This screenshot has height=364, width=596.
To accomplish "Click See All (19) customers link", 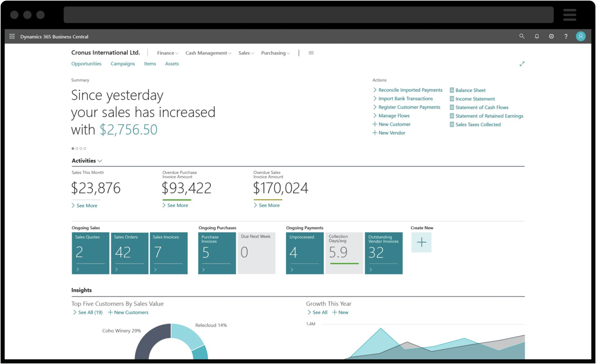I will pyautogui.click(x=88, y=312).
